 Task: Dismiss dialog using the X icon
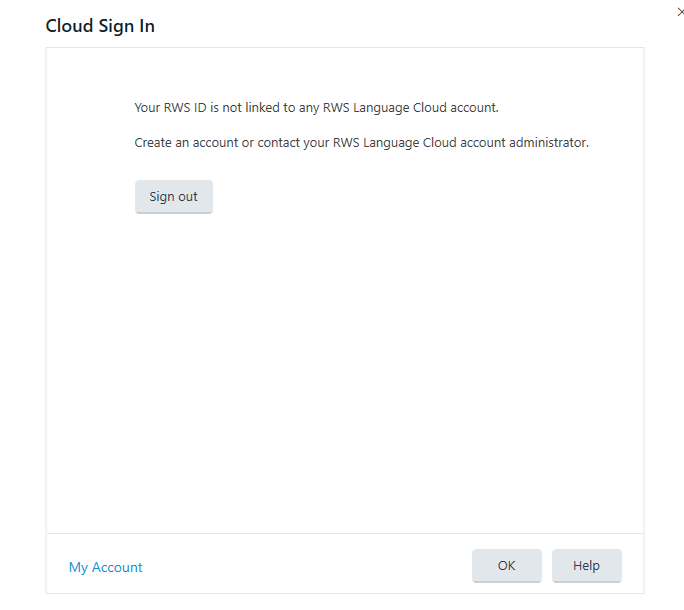[x=681, y=12]
